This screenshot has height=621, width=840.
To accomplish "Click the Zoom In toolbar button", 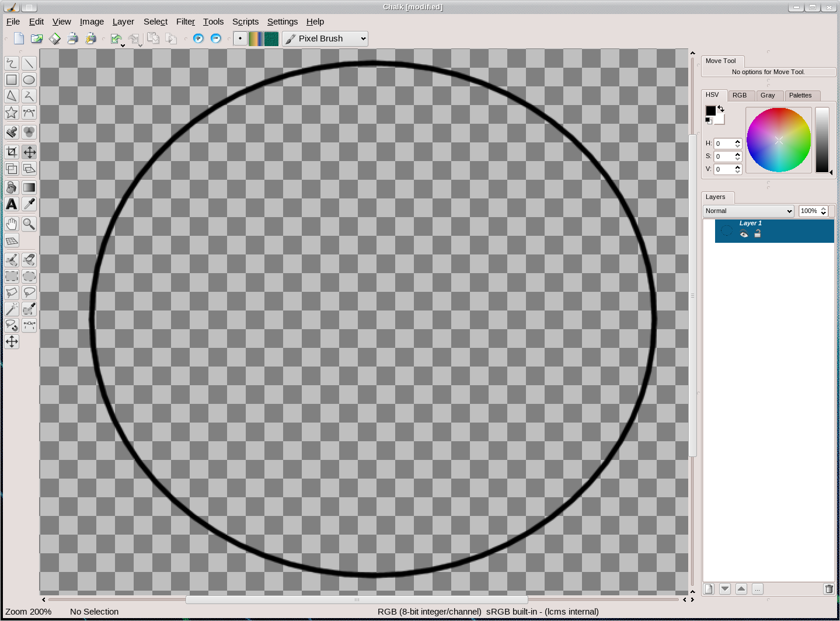I will pos(198,39).
